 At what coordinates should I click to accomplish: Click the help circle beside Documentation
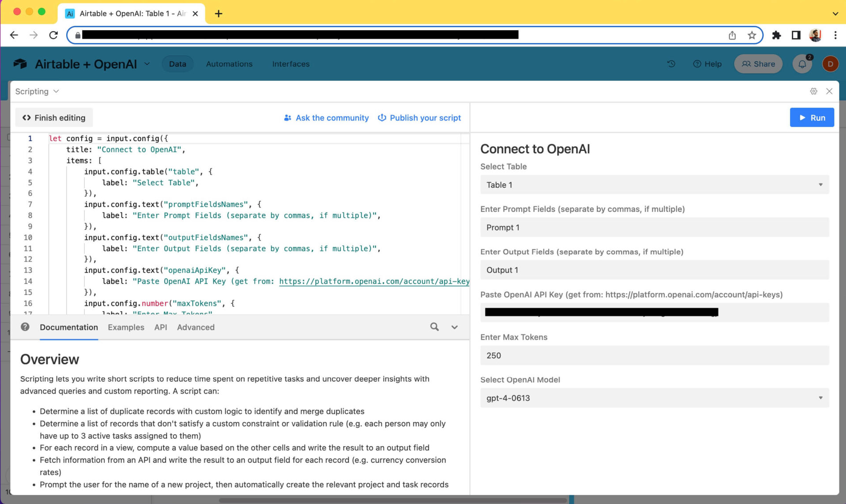(25, 327)
